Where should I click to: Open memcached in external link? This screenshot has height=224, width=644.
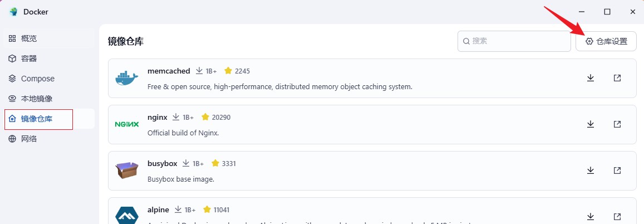[x=617, y=78]
